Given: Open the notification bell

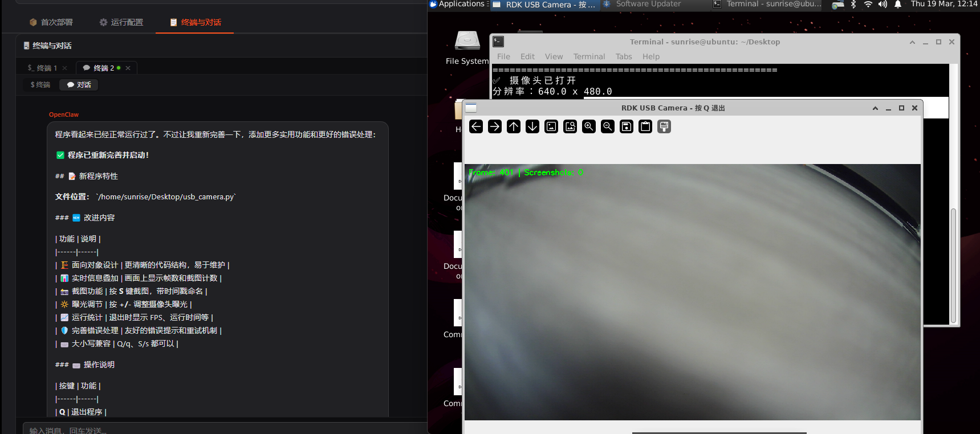Looking at the screenshot, I should tap(898, 4).
